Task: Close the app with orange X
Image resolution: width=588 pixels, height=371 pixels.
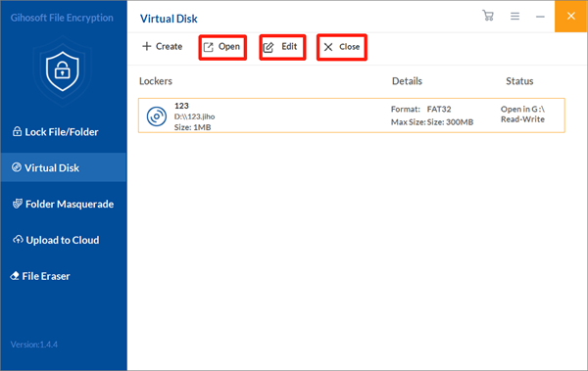Action: coord(570,16)
